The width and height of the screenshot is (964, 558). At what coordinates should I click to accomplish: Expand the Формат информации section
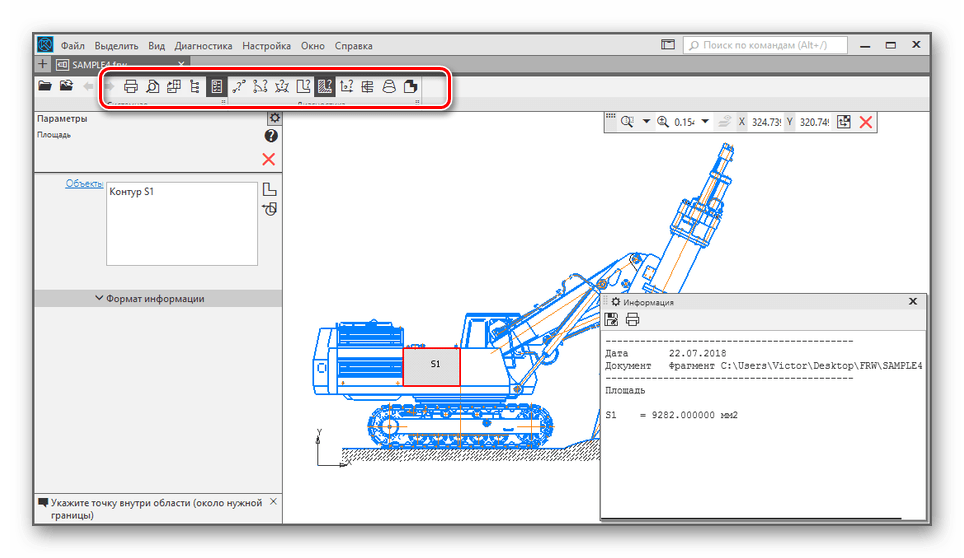(150, 298)
